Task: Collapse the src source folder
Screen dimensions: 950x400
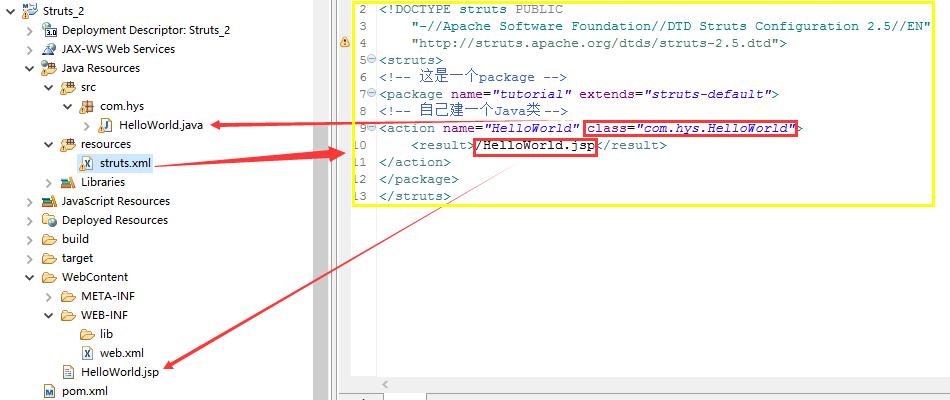Action: tap(49, 87)
